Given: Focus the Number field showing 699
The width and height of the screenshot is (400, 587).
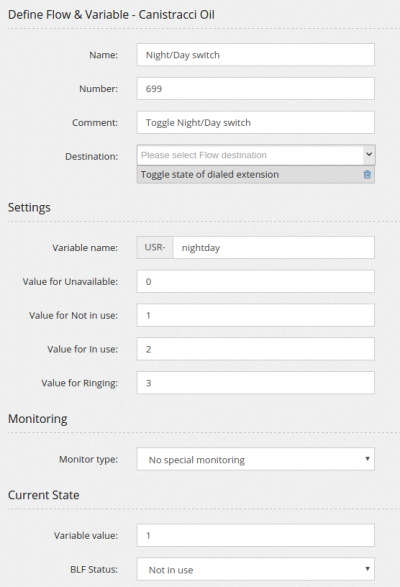Looking at the screenshot, I should tap(255, 88).
